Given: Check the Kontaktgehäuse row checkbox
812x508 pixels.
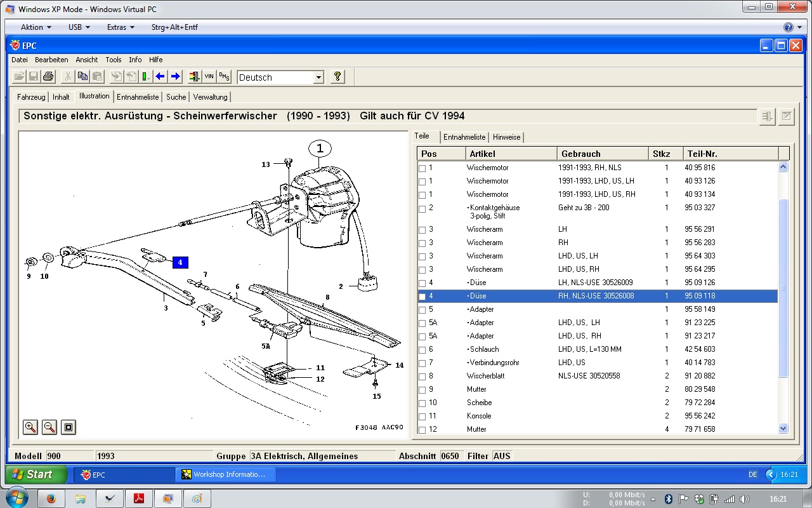Looking at the screenshot, I should pyautogui.click(x=422, y=208).
